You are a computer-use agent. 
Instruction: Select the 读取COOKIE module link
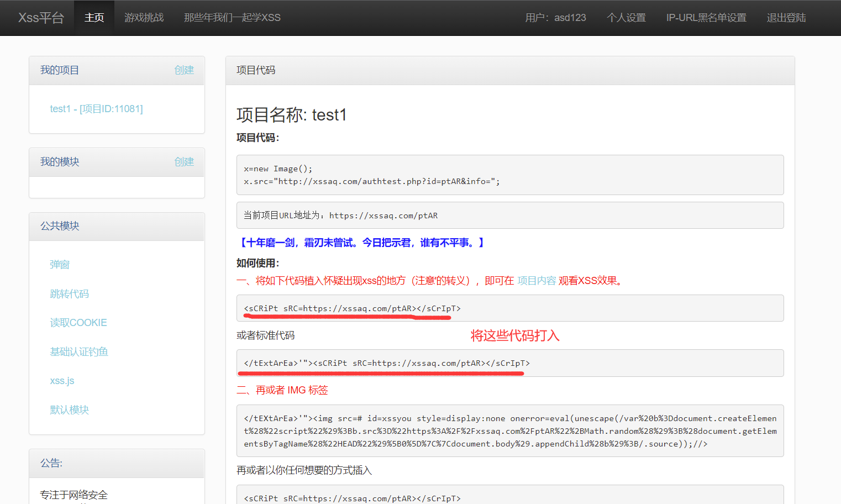click(x=78, y=323)
